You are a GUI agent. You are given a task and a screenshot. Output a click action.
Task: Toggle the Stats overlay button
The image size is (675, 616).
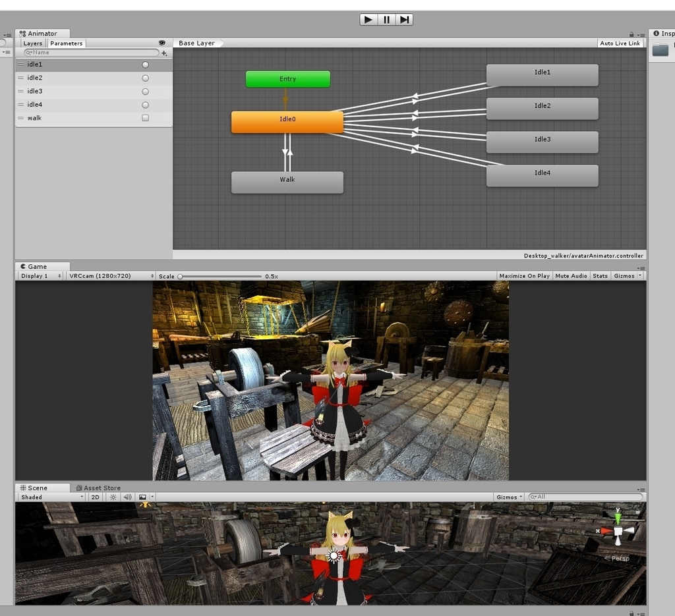pos(600,276)
